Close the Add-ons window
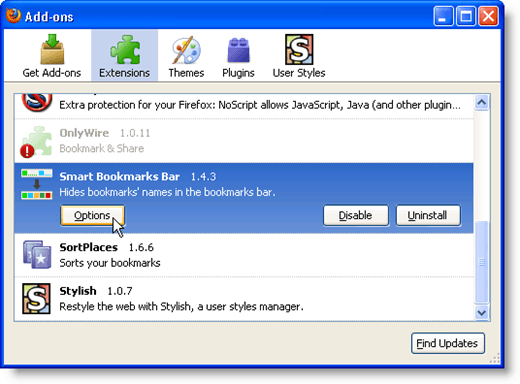 point(488,16)
